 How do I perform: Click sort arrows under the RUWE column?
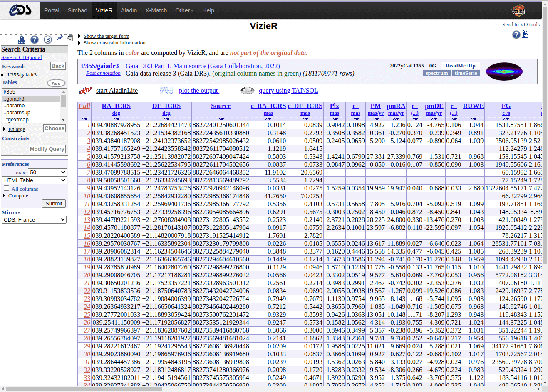click(473, 119)
